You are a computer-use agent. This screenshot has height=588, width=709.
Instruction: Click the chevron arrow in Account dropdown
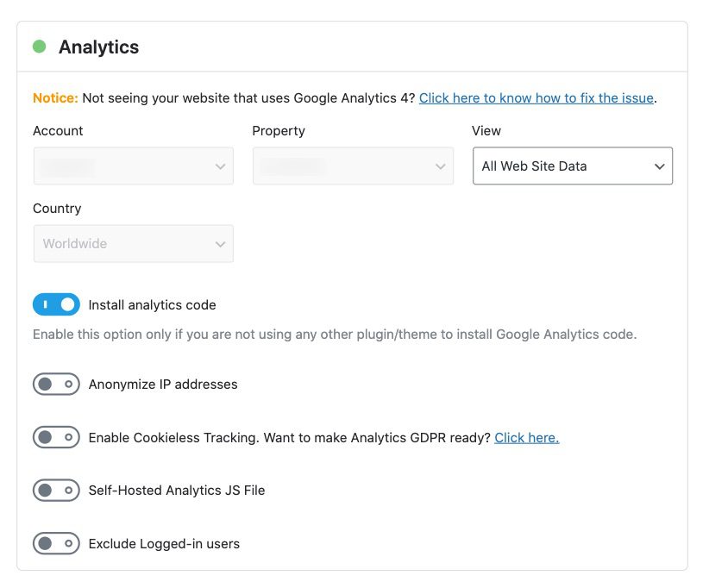pyautogui.click(x=221, y=166)
